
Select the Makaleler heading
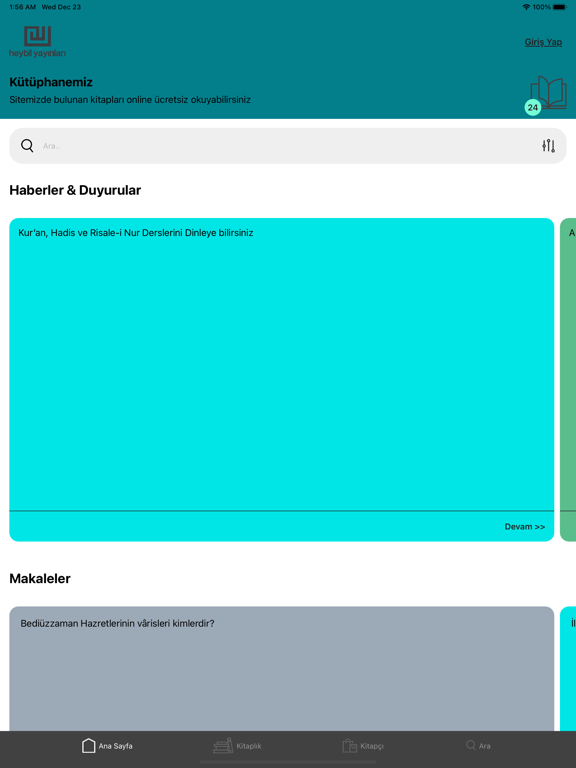coord(40,578)
